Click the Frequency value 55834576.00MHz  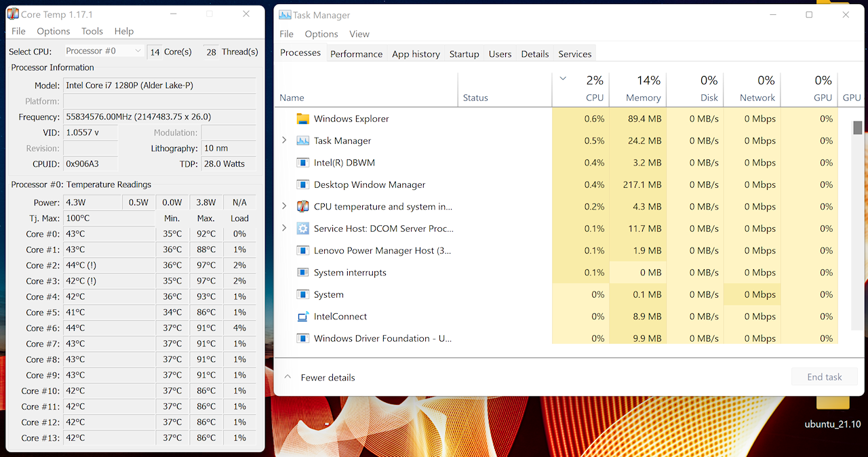click(x=160, y=117)
